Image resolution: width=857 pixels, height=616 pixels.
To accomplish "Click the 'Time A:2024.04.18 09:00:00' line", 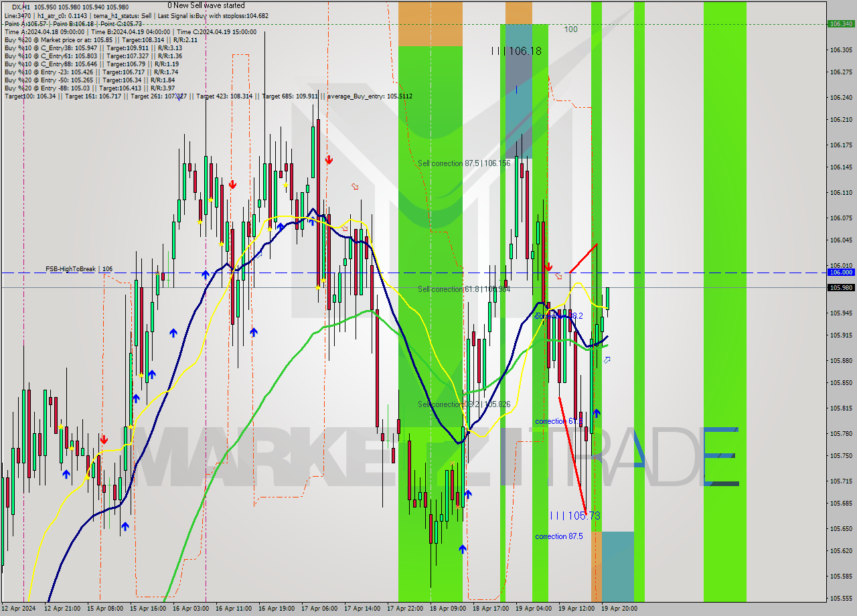I will click(x=130, y=31).
